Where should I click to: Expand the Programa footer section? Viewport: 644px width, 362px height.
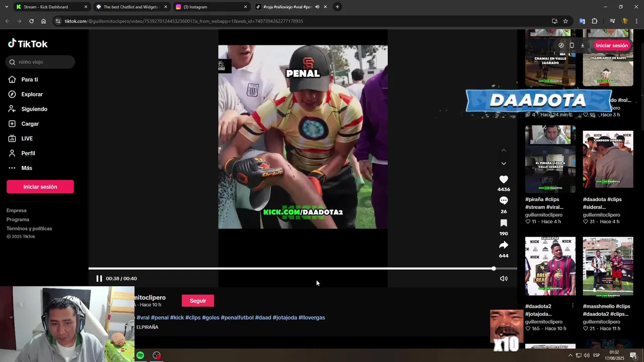pos(18,220)
